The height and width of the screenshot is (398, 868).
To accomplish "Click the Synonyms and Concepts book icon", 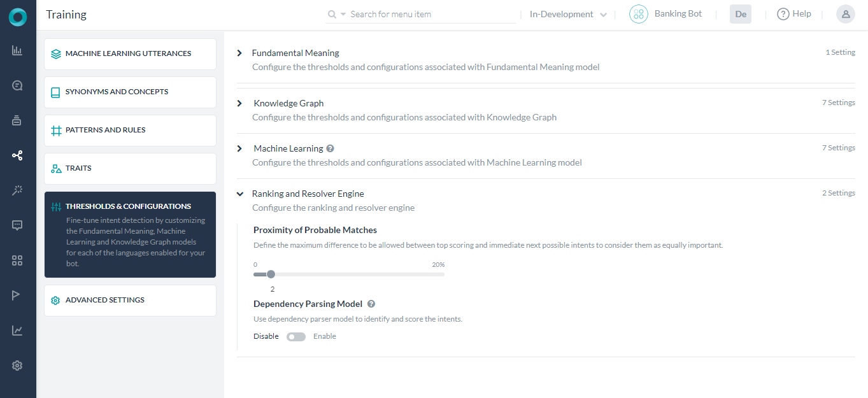I will pos(56,92).
